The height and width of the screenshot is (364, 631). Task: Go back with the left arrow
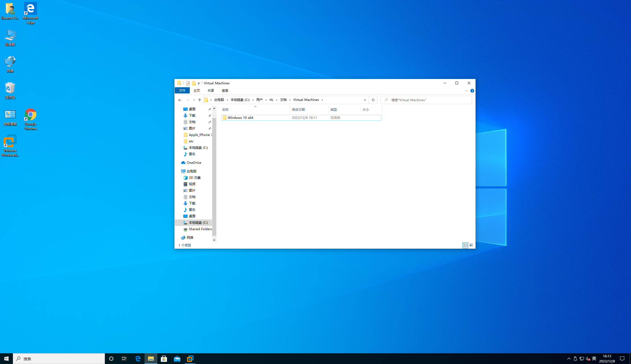point(180,100)
